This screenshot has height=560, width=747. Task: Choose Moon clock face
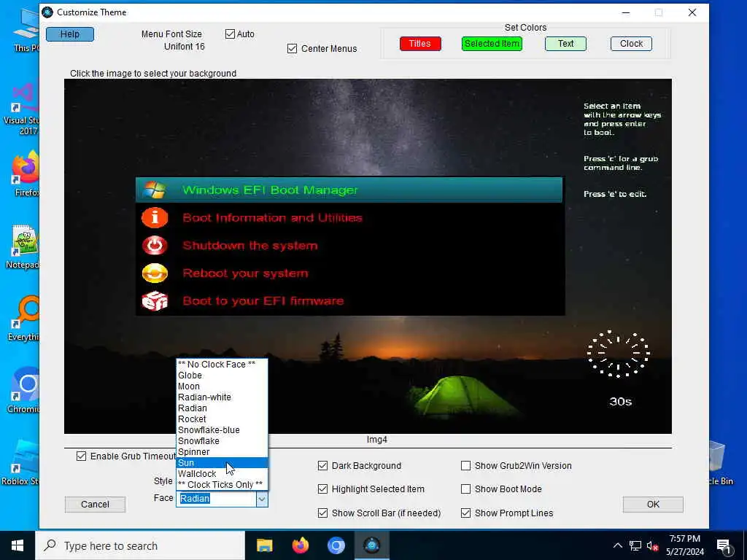222,386
